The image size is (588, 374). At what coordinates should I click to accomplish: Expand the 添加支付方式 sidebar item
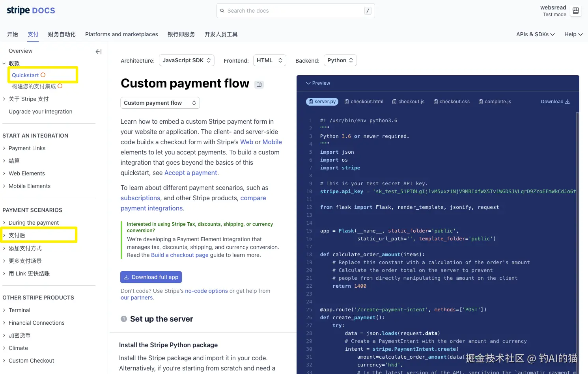click(x=4, y=248)
